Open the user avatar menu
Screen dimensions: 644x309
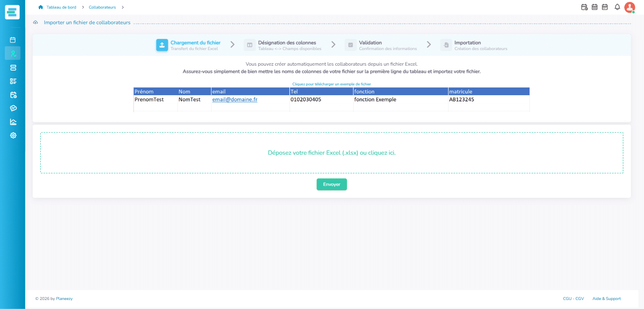[629, 7]
